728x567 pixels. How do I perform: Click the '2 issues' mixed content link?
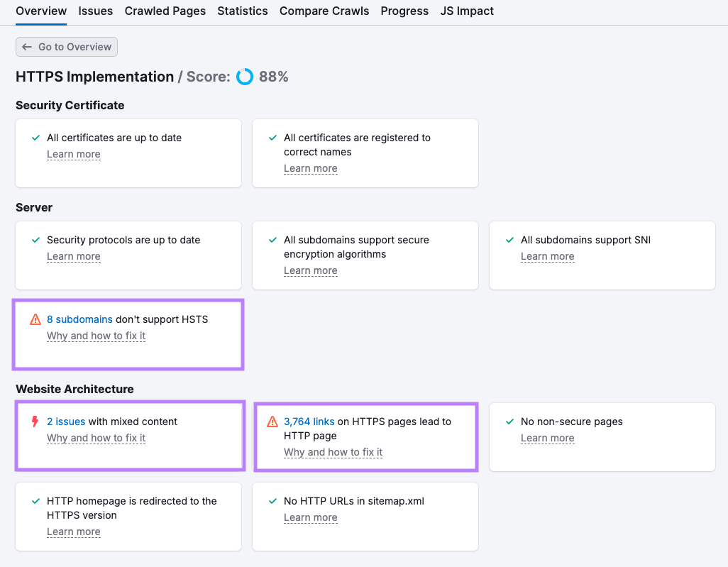point(66,421)
